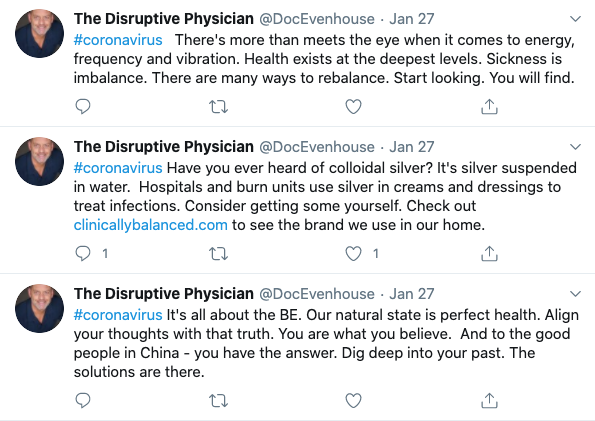View the profile photo on the second tweet

[x=39, y=161]
